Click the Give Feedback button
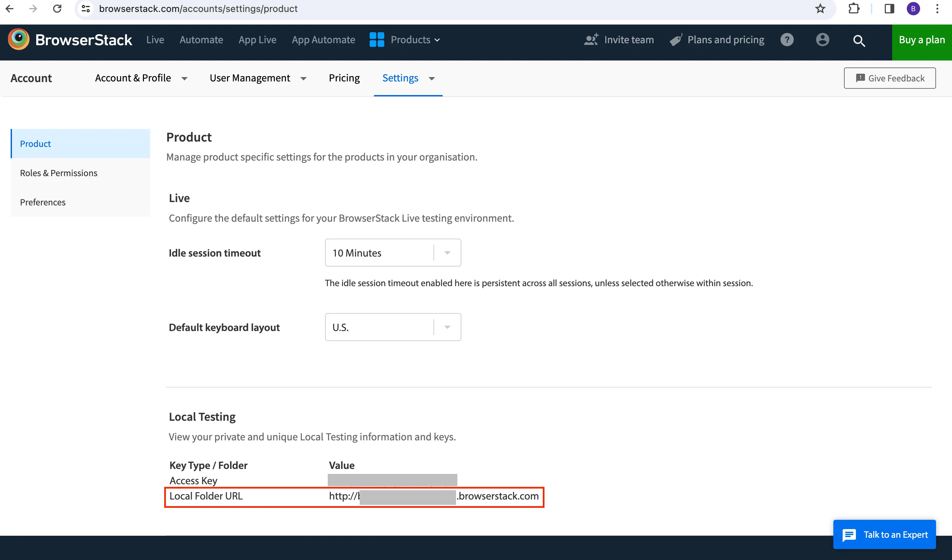Screen dimensions: 952x560 coord(890,78)
